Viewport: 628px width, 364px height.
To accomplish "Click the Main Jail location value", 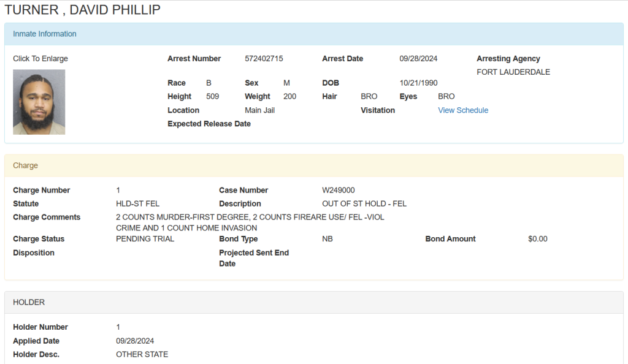I will (x=259, y=110).
